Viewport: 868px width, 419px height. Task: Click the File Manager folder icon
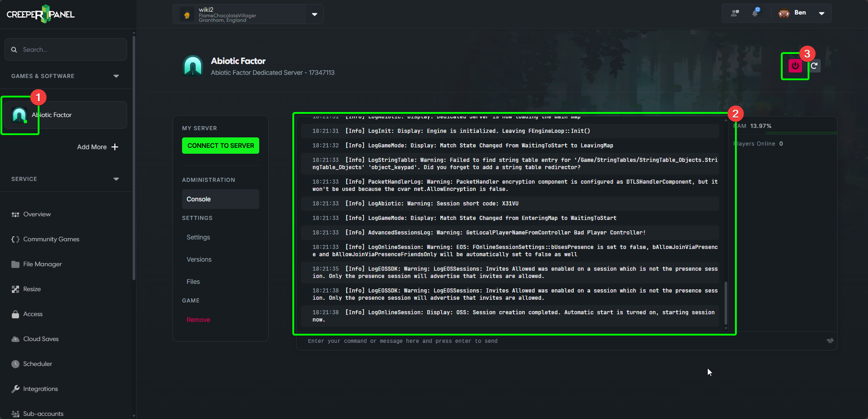tap(15, 264)
